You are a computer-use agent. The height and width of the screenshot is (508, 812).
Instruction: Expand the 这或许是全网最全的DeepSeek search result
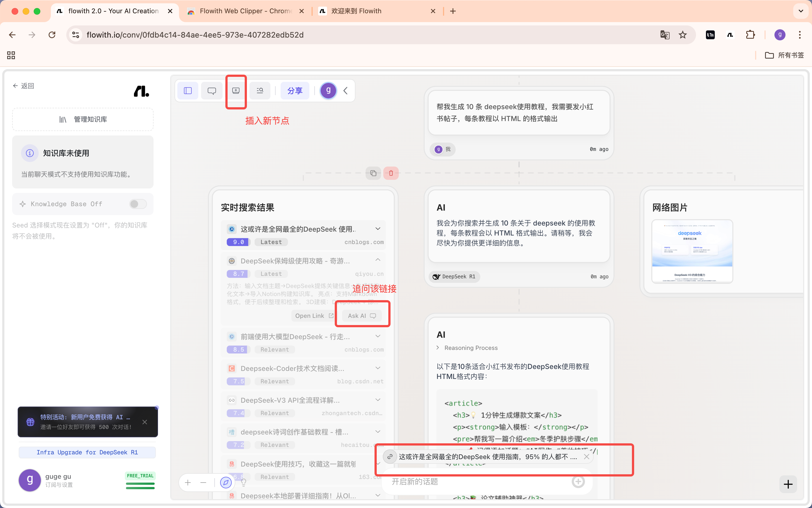coord(378,229)
